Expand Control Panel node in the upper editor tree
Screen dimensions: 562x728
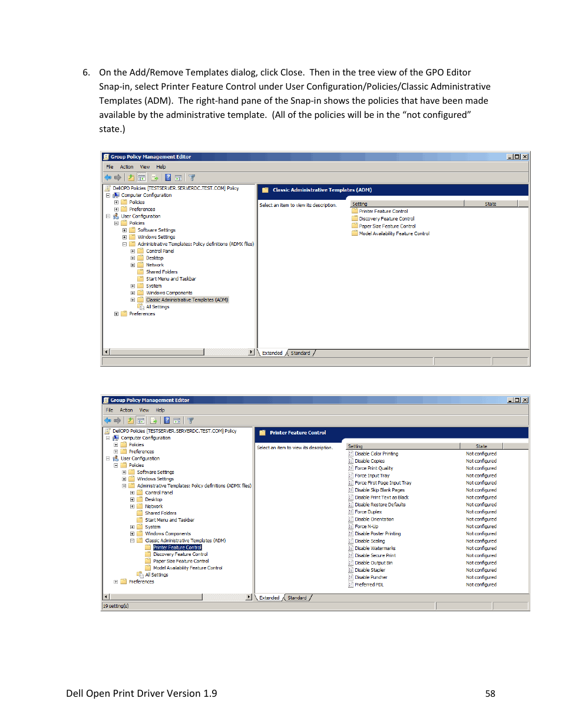[x=133, y=251]
